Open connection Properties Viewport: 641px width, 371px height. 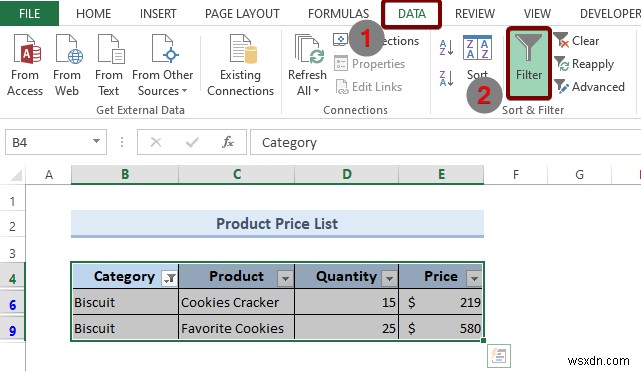tap(370, 64)
